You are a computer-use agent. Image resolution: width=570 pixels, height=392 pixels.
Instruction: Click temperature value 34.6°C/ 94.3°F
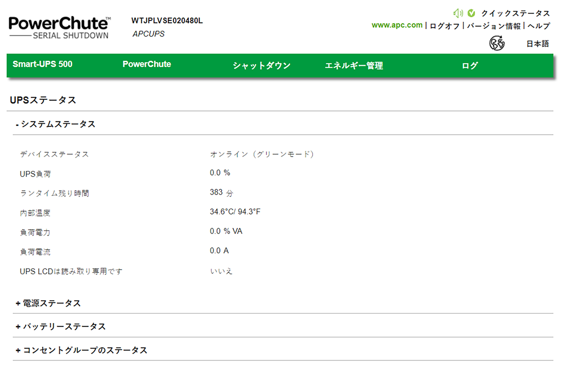(235, 212)
